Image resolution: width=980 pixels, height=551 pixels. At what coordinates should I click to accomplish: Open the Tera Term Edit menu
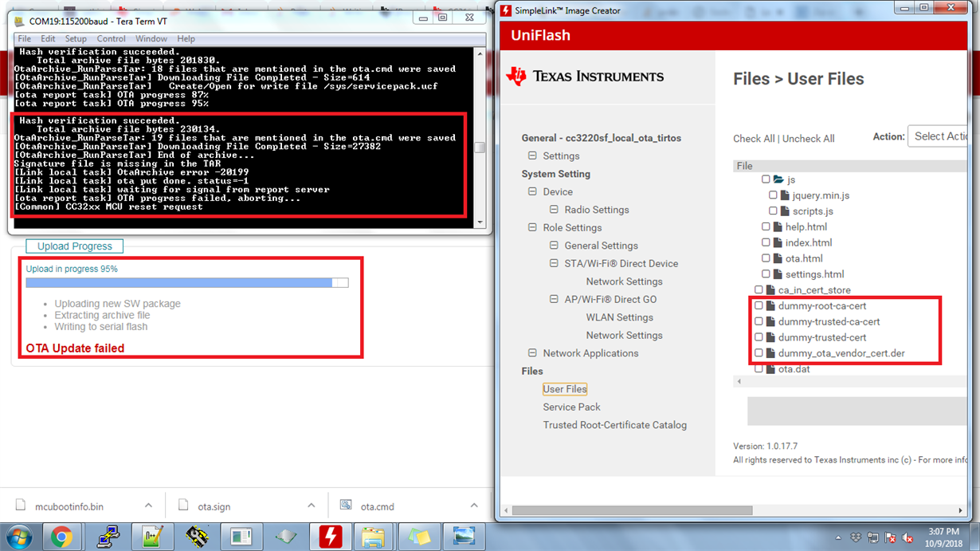49,38
